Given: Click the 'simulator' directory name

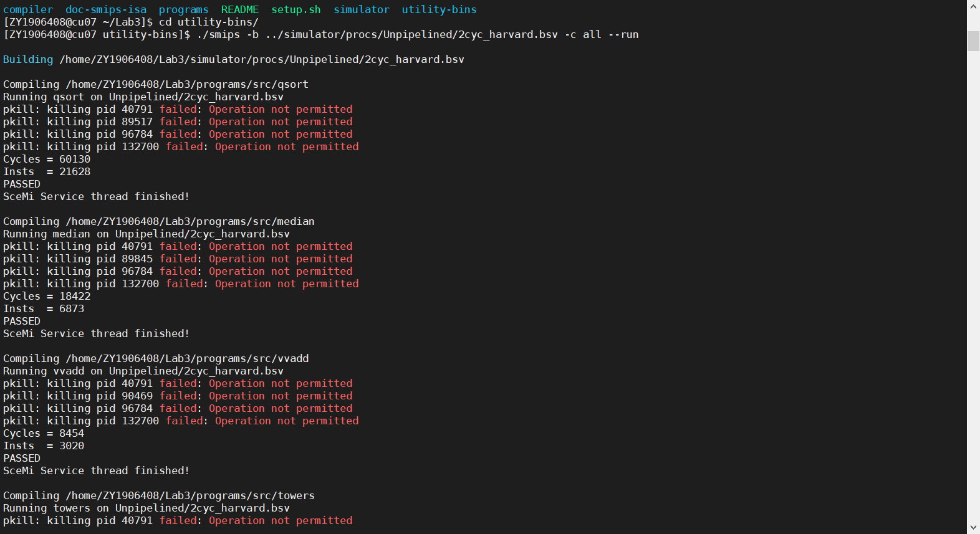Looking at the screenshot, I should (x=362, y=9).
